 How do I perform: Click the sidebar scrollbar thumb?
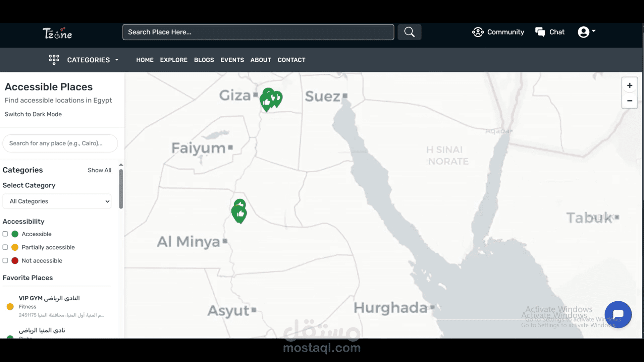coord(121,189)
